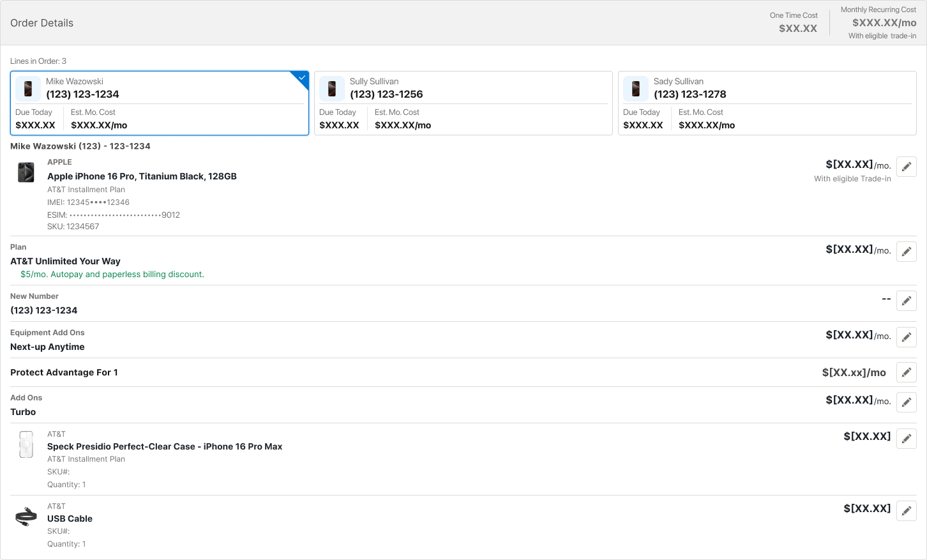Screen dimensions: 927x560
Task: Click Sady Sullivan's Due Today amount
Action: (x=643, y=125)
